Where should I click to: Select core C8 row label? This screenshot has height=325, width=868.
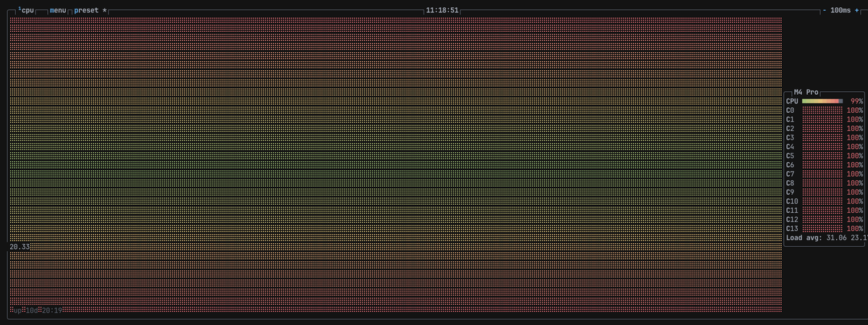click(790, 183)
